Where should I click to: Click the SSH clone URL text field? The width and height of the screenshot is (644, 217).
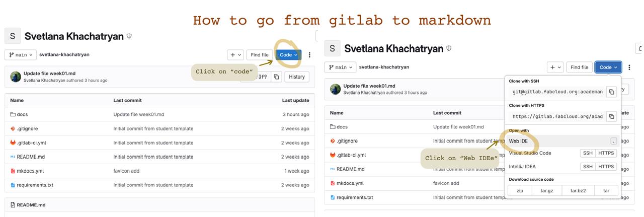tap(557, 92)
